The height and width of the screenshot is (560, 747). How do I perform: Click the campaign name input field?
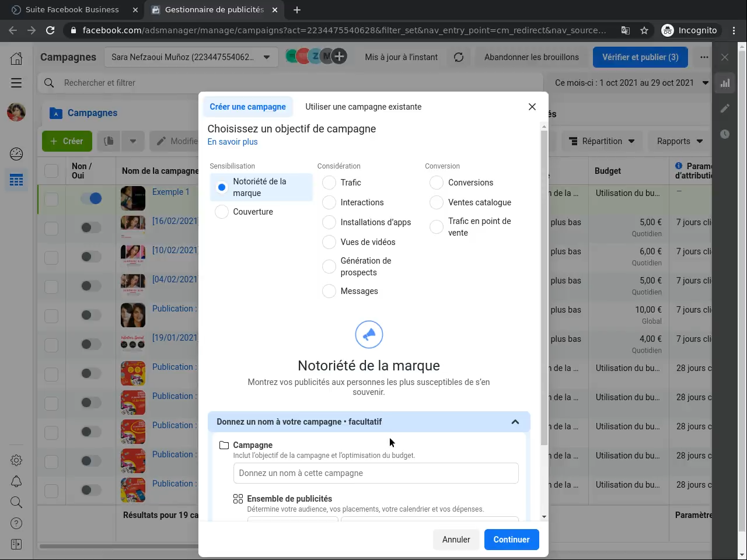tap(376, 473)
